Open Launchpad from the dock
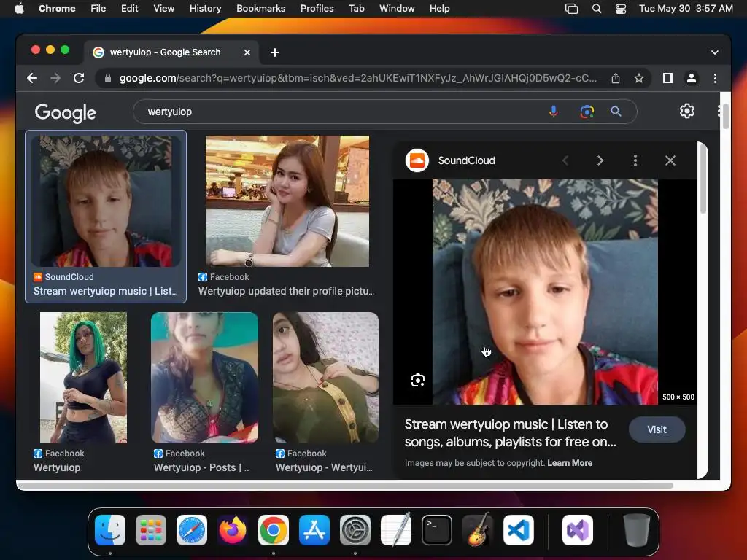 (x=151, y=530)
